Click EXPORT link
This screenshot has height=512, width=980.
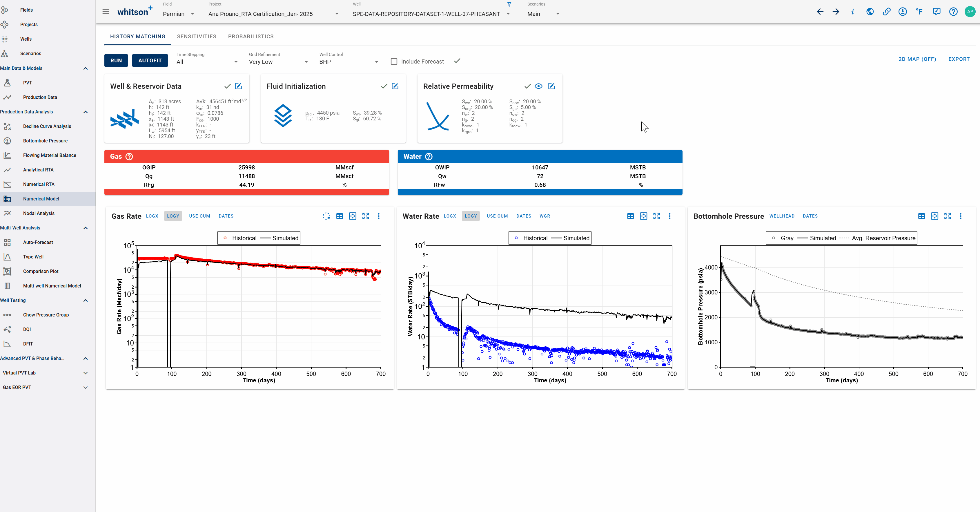click(959, 59)
